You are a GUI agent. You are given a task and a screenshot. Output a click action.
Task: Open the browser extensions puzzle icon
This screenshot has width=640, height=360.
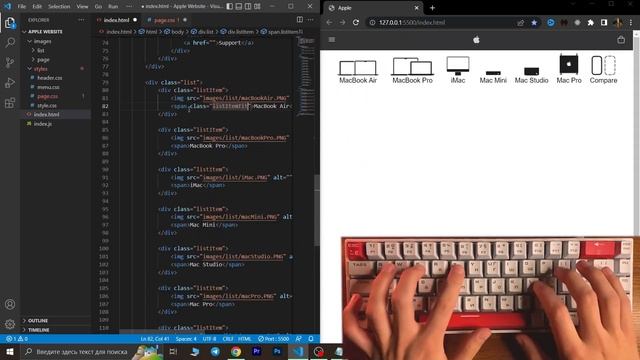(x=591, y=23)
